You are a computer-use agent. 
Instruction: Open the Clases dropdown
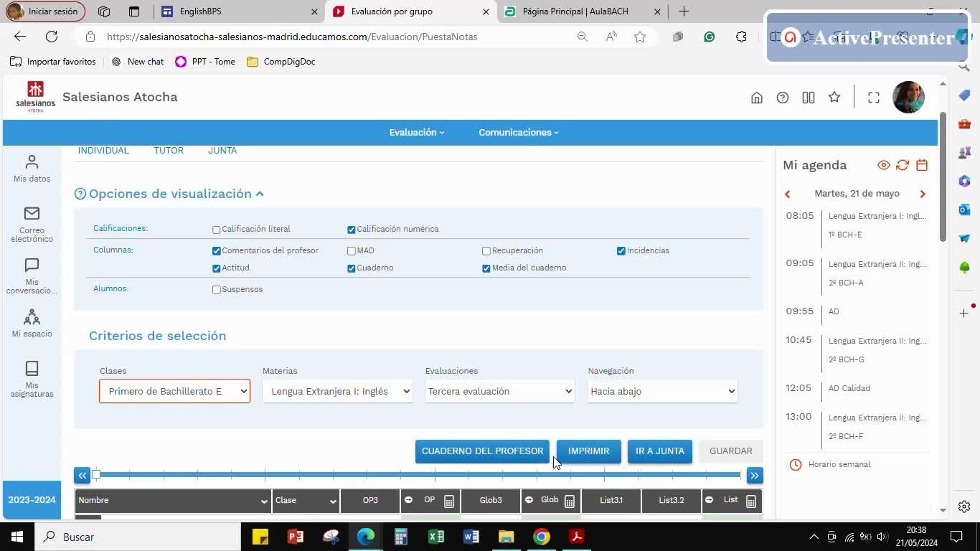tap(175, 391)
